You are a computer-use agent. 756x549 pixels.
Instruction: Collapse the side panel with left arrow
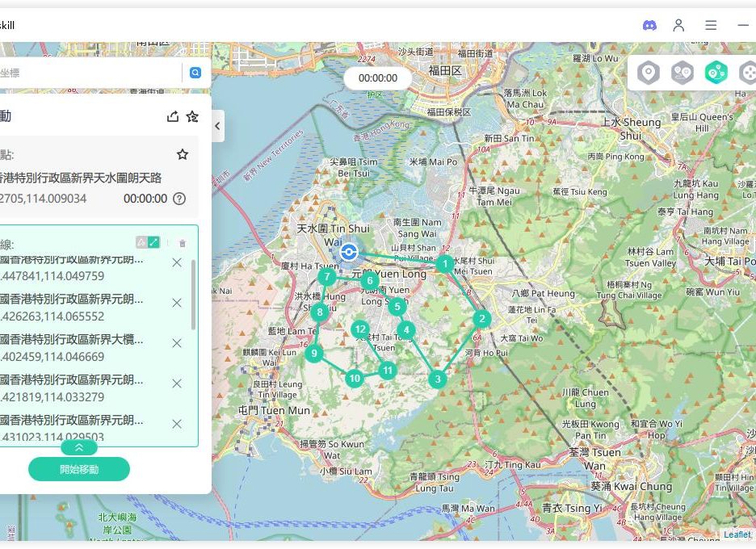point(217,126)
